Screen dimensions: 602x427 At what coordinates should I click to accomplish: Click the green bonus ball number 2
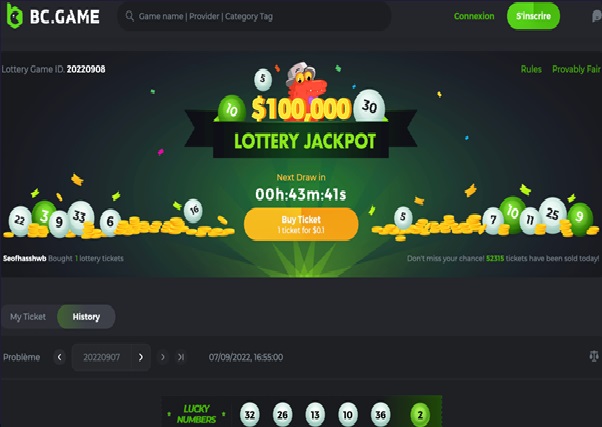pyautogui.click(x=420, y=415)
